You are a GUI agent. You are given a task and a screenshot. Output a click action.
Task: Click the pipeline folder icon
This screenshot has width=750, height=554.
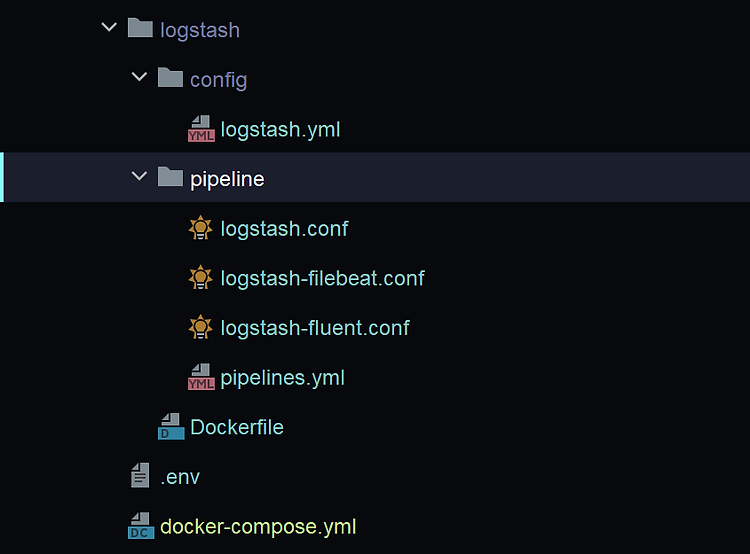pos(170,178)
